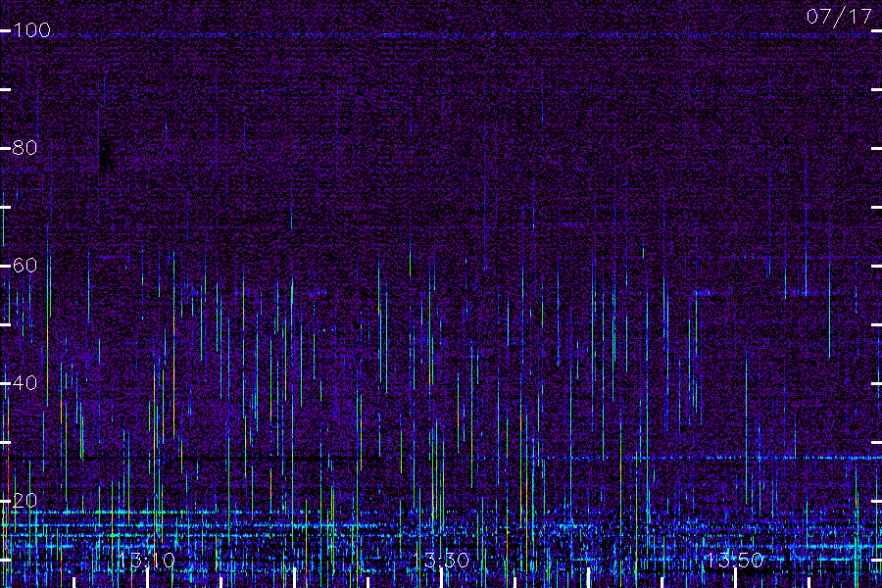Click the 100 frequency axis label
Screen dimensions: 882x588
[x=31, y=29]
